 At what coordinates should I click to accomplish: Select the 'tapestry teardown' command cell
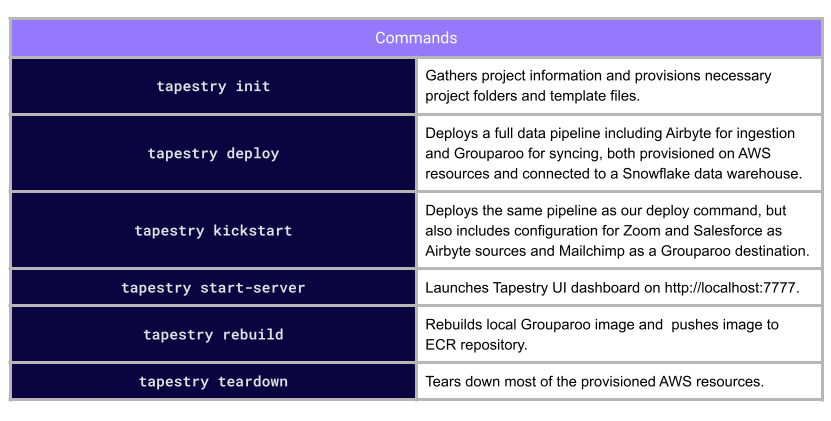pos(214,381)
